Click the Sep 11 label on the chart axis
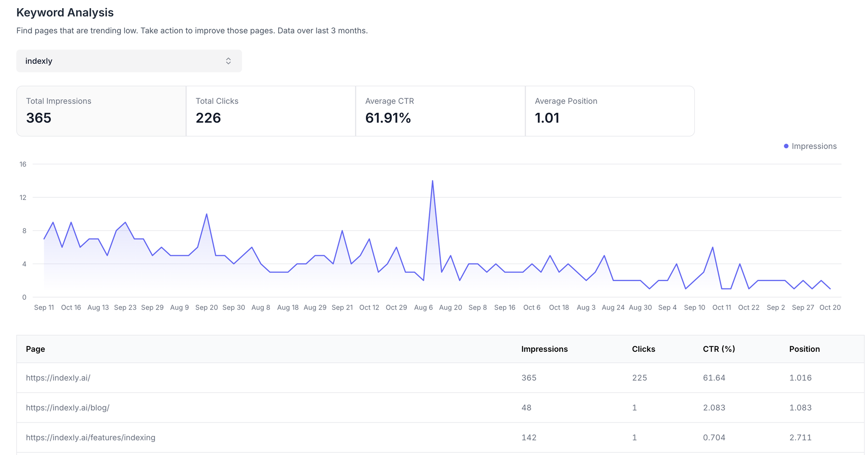Image resolution: width=868 pixels, height=455 pixels. (44, 308)
